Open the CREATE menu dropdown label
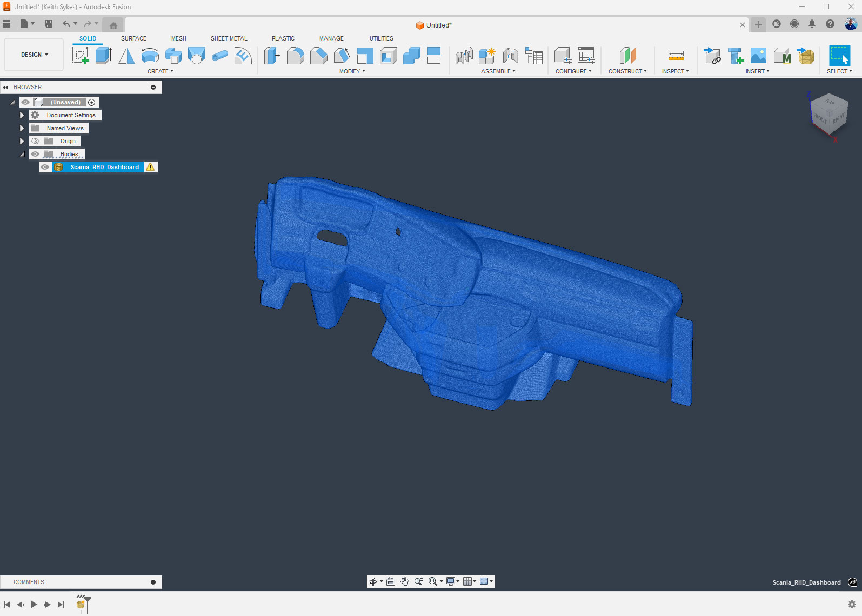862x616 pixels. [161, 71]
